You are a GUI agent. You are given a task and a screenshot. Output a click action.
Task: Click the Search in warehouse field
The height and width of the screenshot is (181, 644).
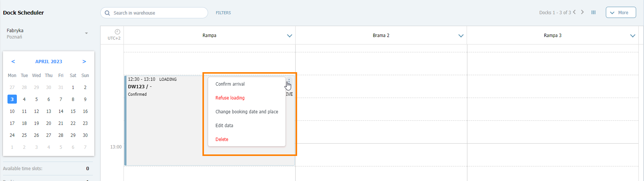pyautogui.click(x=157, y=13)
